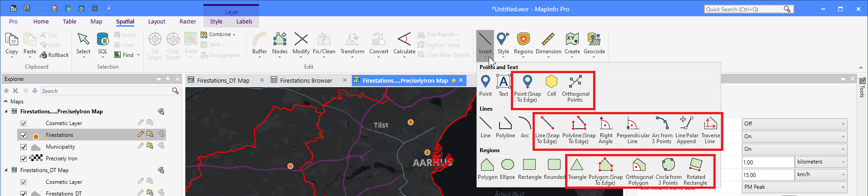Choose Point (Snap To Edge) tool
This screenshot has height=196, width=868.
527,89
